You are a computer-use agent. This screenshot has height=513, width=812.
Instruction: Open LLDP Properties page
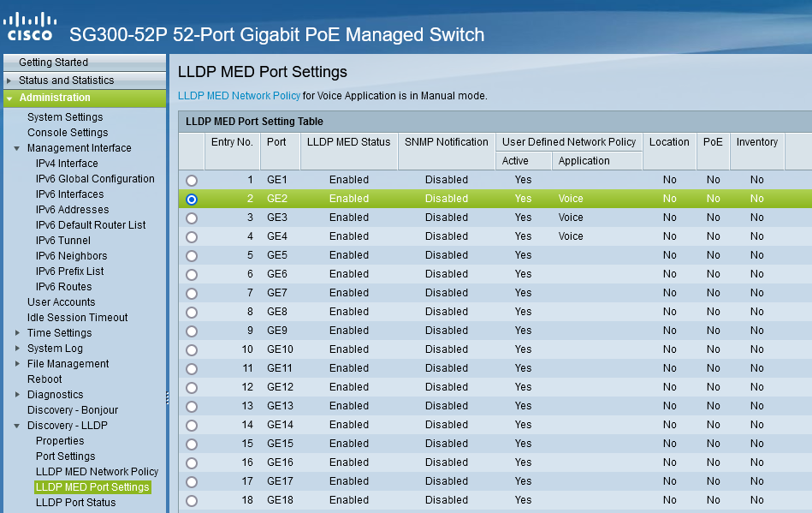tap(60, 441)
